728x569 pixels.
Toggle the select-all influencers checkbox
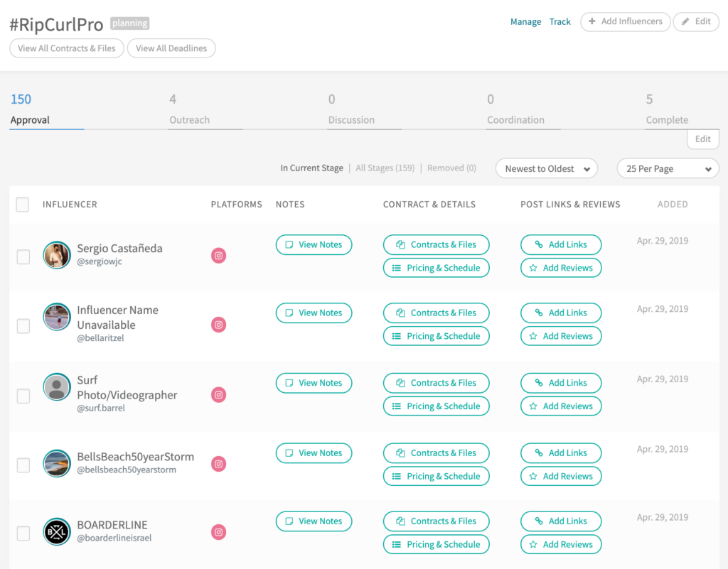point(23,205)
